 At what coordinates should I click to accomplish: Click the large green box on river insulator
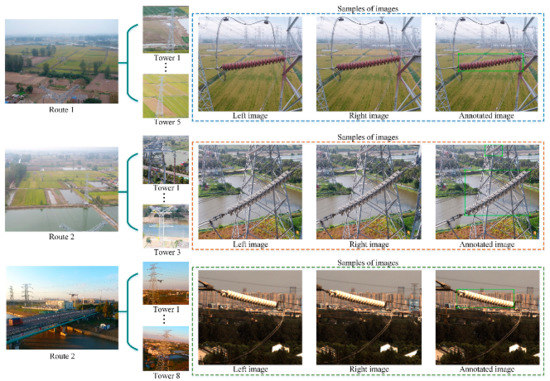click(497, 192)
